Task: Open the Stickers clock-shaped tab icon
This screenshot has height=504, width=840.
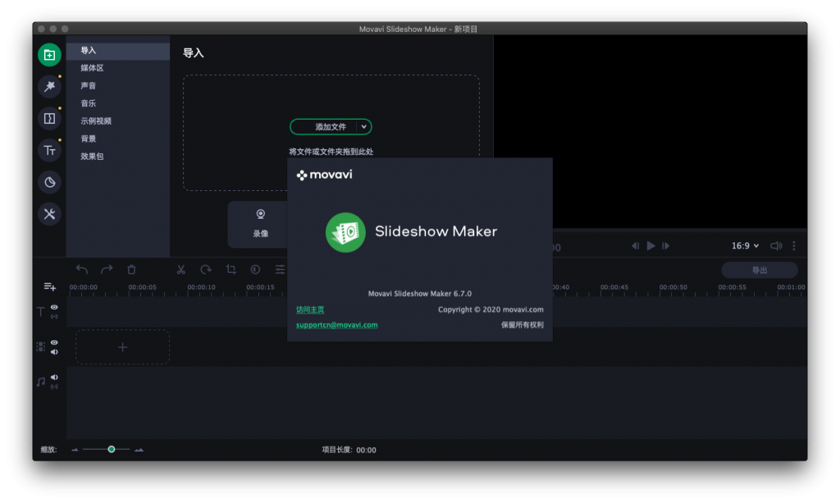Action: pyautogui.click(x=49, y=182)
